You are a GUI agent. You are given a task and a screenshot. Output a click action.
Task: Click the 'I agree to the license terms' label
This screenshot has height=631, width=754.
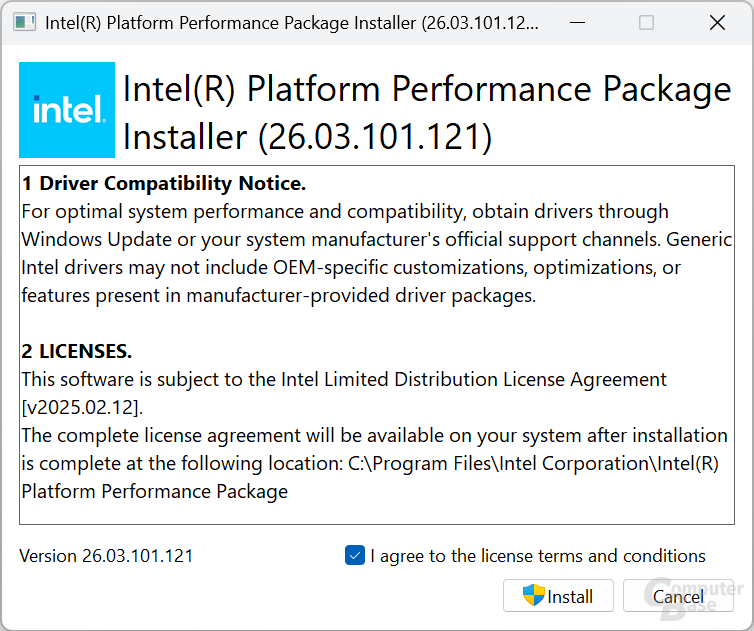coord(537,556)
